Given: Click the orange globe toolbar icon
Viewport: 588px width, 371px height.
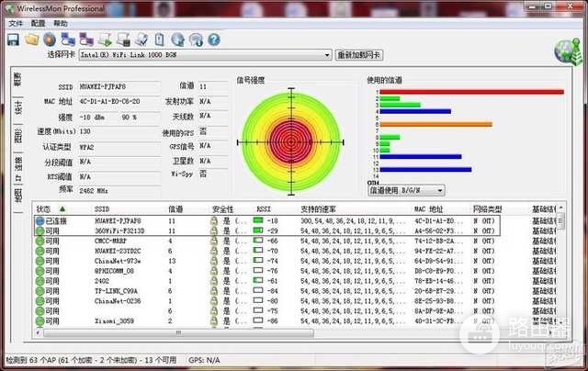Looking at the screenshot, I should coord(50,39).
